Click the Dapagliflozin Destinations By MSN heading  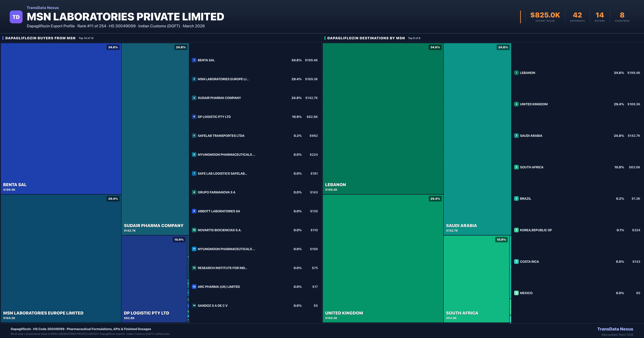tap(366, 38)
